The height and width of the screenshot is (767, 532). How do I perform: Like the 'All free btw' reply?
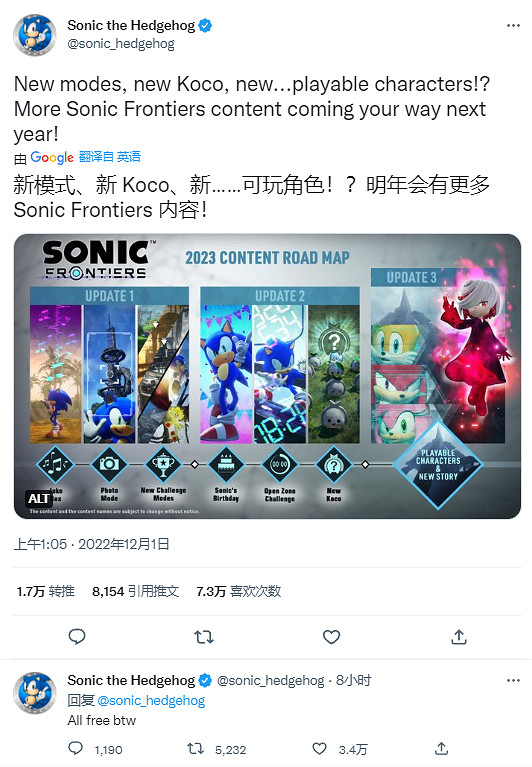pos(319,748)
